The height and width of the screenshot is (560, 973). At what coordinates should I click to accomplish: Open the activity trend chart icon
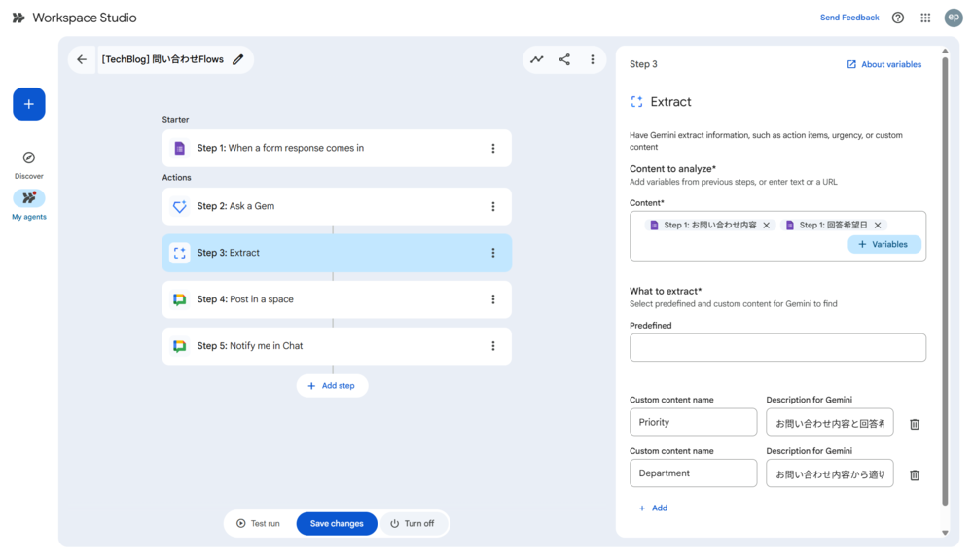click(x=536, y=59)
